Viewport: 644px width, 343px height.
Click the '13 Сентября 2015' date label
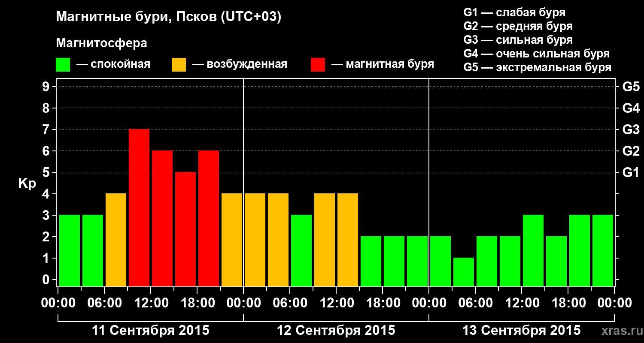[x=521, y=331]
